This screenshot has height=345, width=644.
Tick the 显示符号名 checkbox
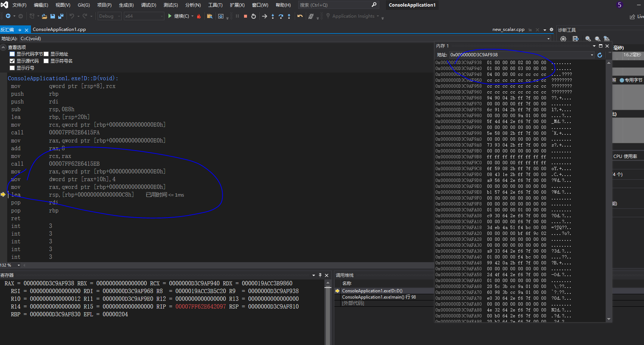pos(46,61)
